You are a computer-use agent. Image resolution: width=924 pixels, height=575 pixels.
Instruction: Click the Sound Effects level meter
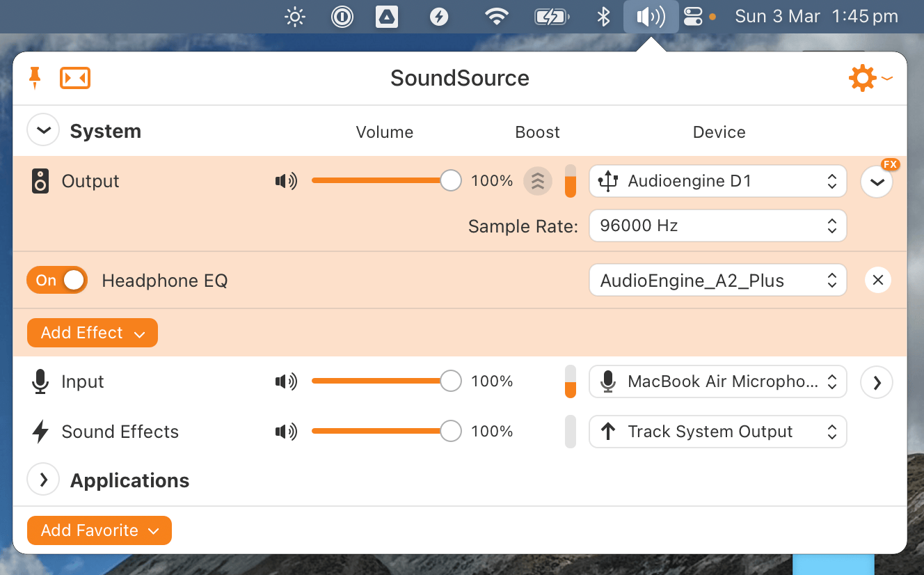click(571, 432)
